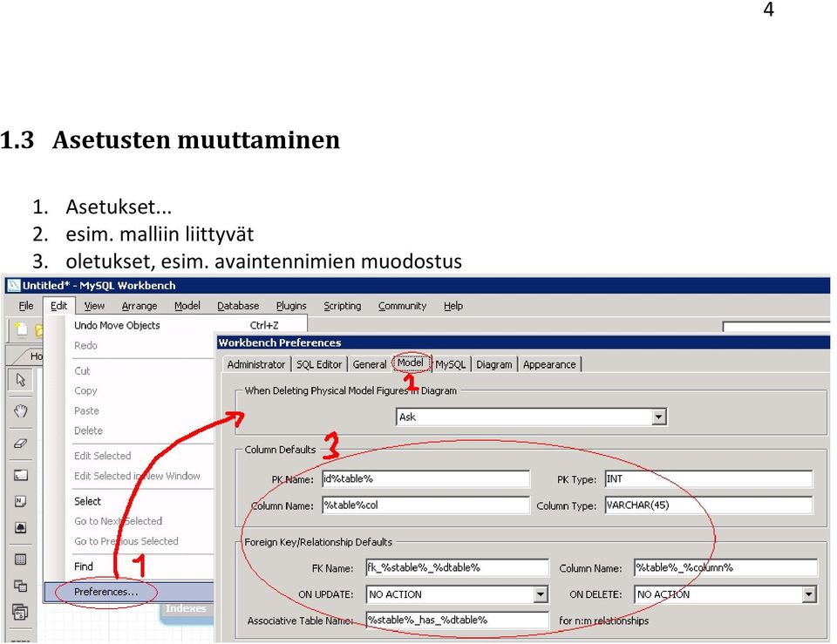Click the search box in the toolbar

click(777, 326)
